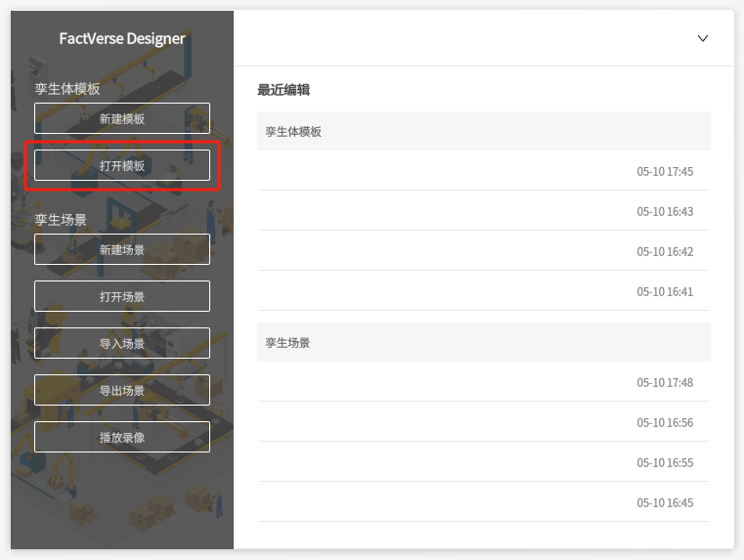
Task: Open a template with 打开模板
Action: [122, 165]
